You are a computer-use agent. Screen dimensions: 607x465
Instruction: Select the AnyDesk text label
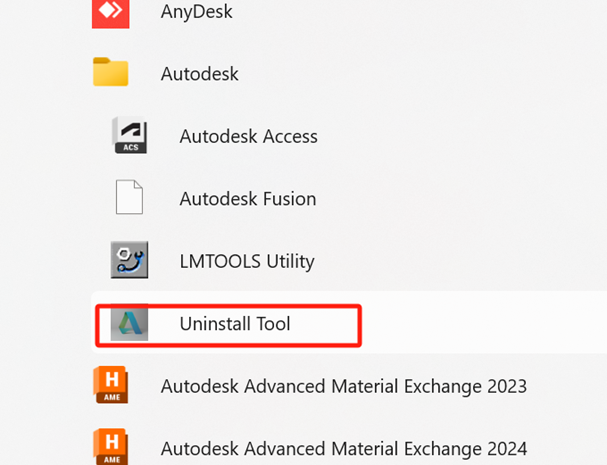(x=197, y=12)
